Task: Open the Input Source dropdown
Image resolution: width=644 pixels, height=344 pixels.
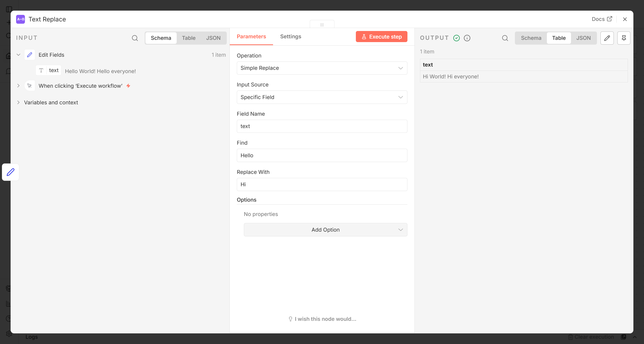Action: click(322, 97)
